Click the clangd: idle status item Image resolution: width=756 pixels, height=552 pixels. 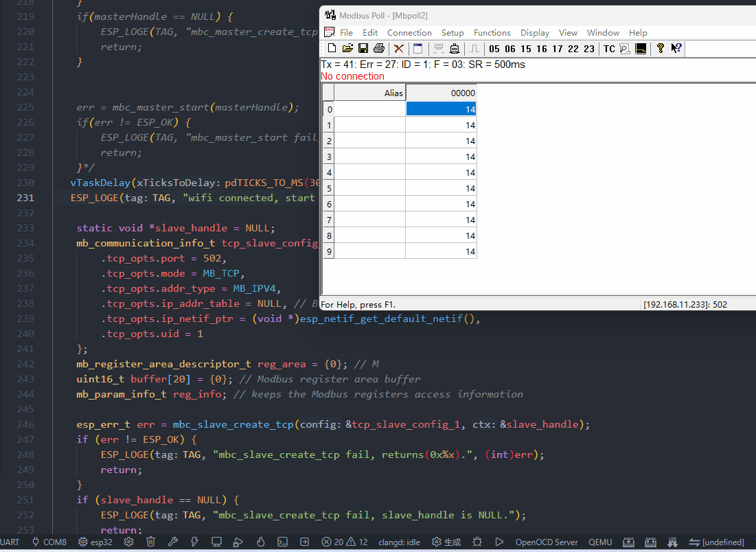[399, 542]
